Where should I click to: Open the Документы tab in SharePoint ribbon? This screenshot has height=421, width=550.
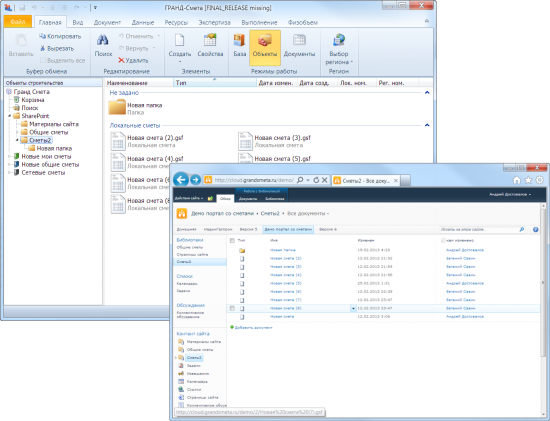point(248,199)
